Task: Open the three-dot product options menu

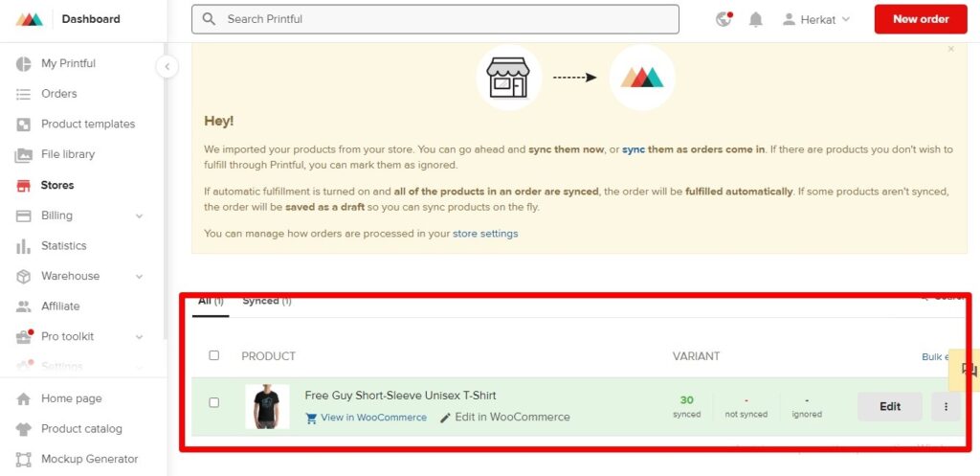Action: pos(946,406)
